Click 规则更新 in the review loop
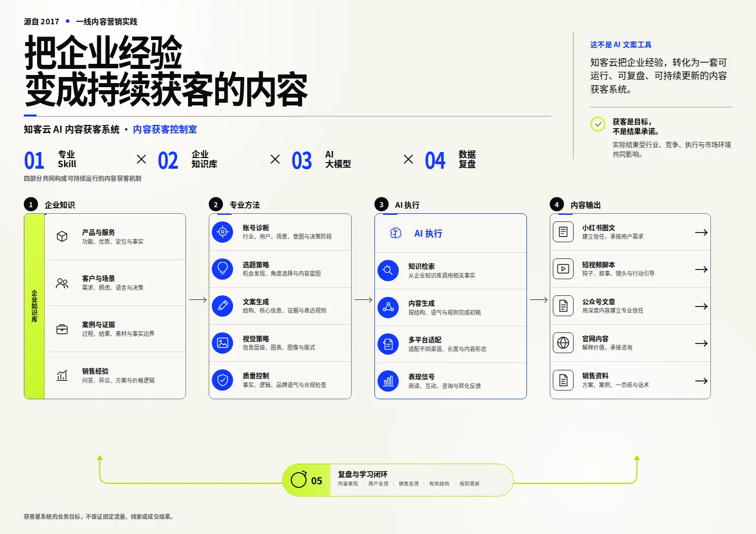 (x=470, y=484)
